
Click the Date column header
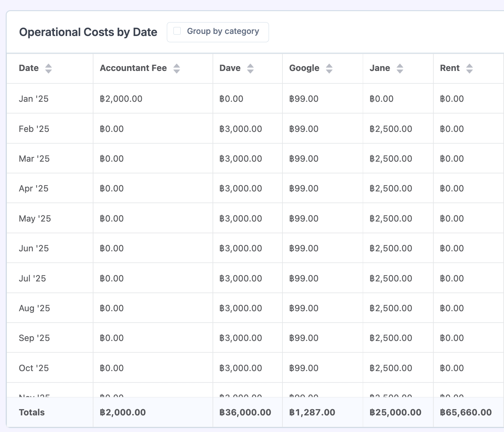pos(29,68)
